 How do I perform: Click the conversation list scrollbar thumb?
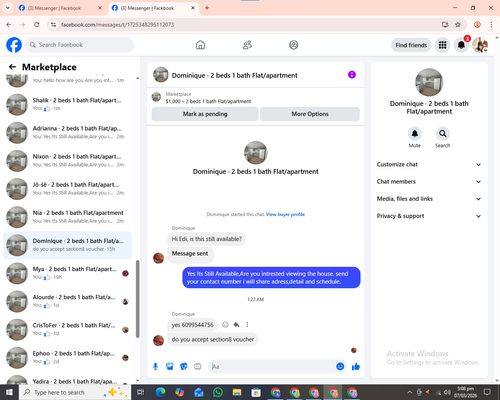pos(138,299)
